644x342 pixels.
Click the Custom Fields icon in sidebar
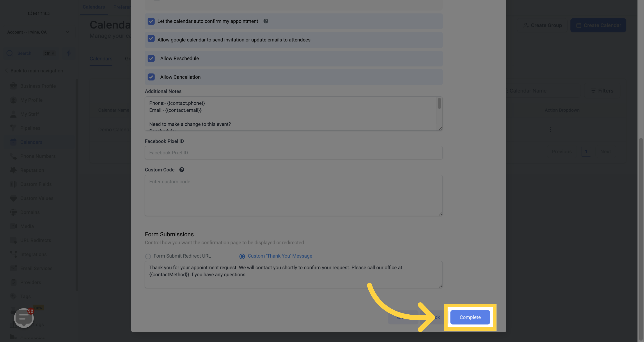point(13,184)
